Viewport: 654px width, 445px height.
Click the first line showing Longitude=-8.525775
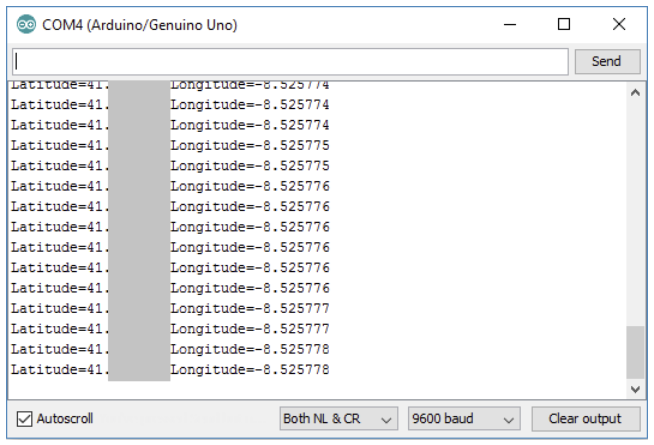[x=250, y=145]
